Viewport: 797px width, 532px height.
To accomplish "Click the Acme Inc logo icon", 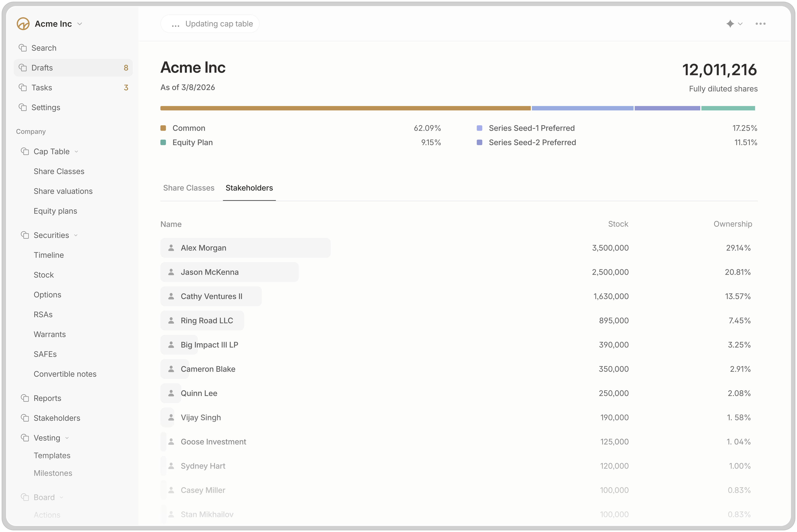I will (x=23, y=24).
